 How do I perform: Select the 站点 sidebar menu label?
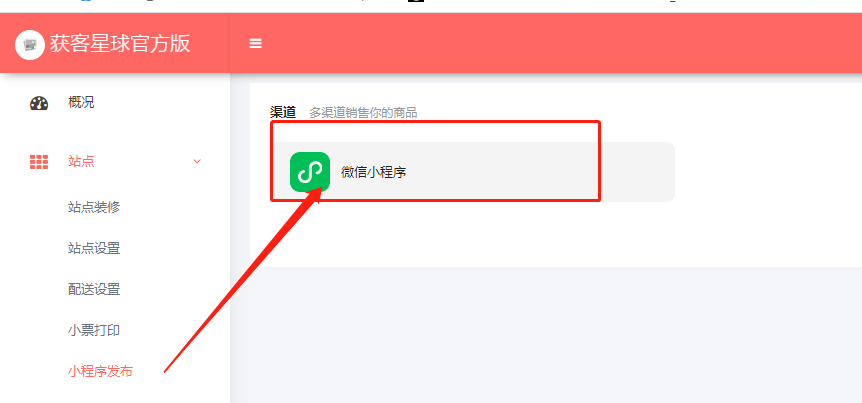pyautogui.click(x=81, y=162)
